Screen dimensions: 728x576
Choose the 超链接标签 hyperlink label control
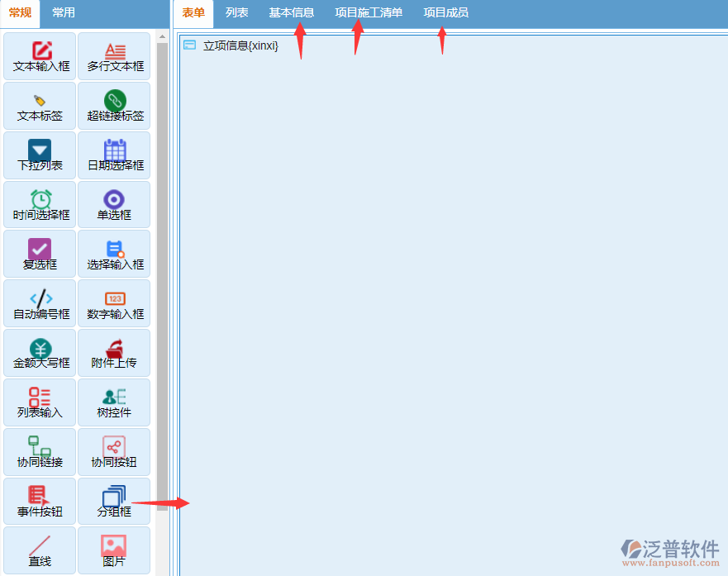click(114, 106)
